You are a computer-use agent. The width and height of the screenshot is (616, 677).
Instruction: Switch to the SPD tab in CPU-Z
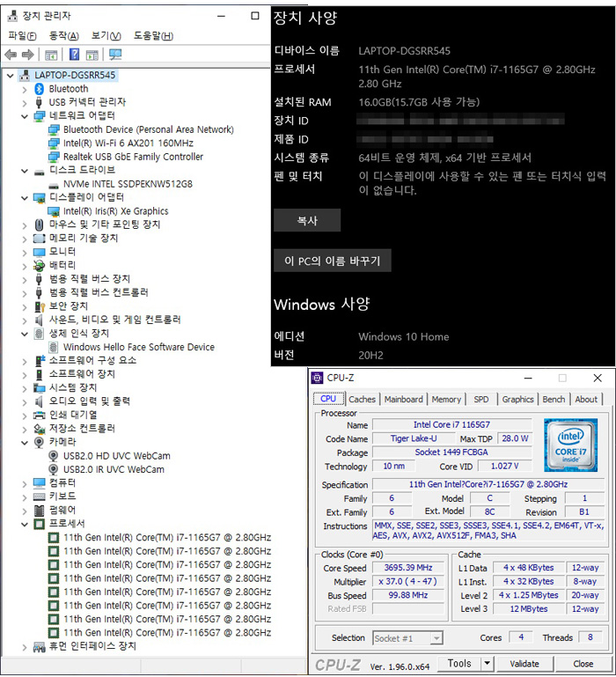(481, 400)
